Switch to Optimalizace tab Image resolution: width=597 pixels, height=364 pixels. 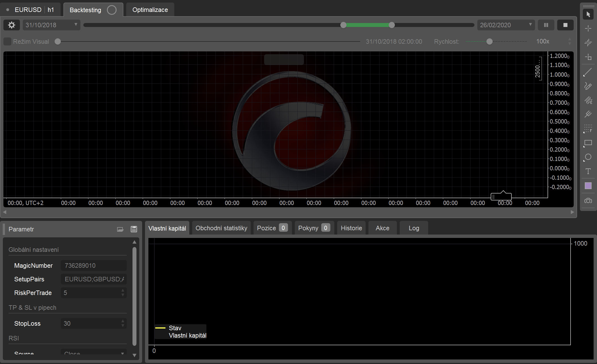pos(150,10)
